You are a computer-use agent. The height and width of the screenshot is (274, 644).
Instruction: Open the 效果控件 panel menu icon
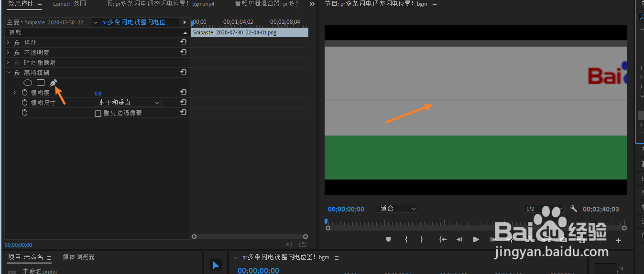tap(40, 4)
